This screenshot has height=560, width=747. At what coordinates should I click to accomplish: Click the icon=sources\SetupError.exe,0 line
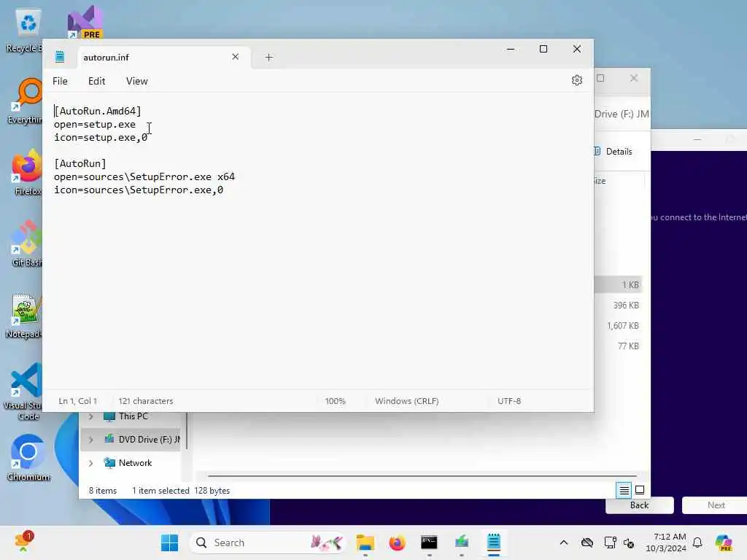click(x=139, y=190)
